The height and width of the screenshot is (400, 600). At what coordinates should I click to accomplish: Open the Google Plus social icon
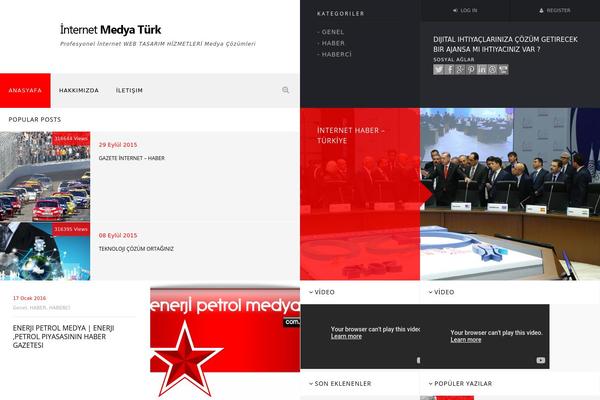tap(460, 69)
